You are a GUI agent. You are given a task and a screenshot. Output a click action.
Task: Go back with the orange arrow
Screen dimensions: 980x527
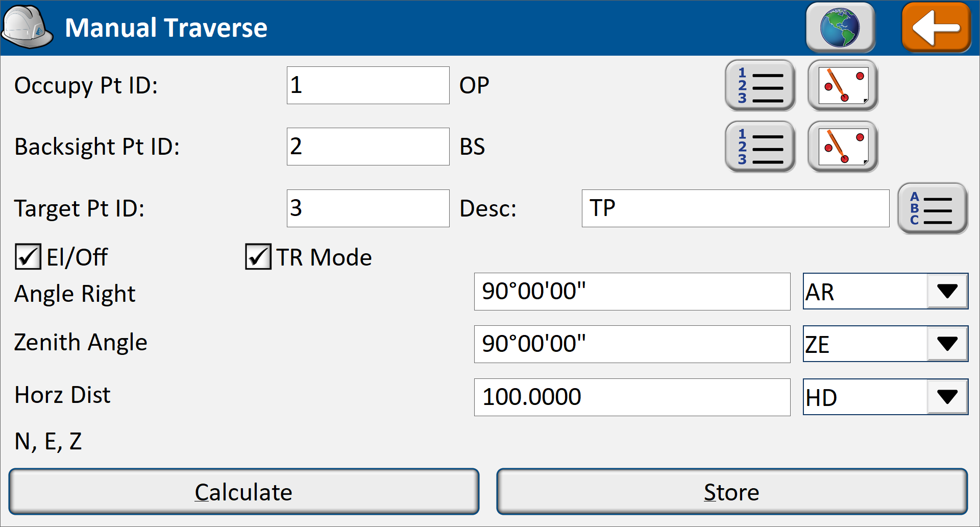tap(936, 28)
